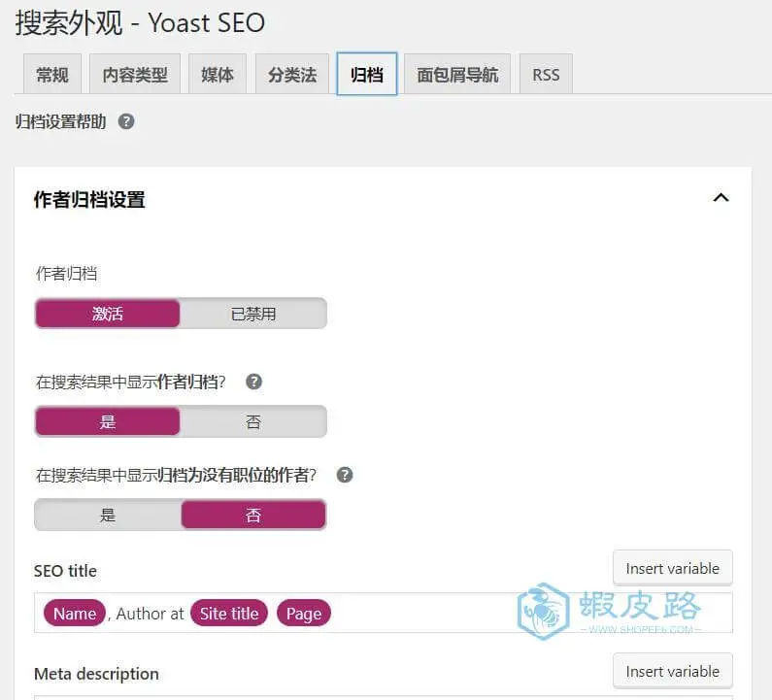Click help icon next to 在搜索结果中显示作者归档
Viewport: 772px width, 700px height.
tap(253, 382)
